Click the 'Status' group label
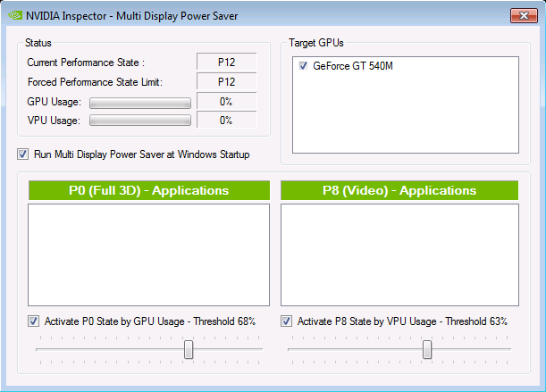The width and height of the screenshot is (546, 392). [x=38, y=43]
